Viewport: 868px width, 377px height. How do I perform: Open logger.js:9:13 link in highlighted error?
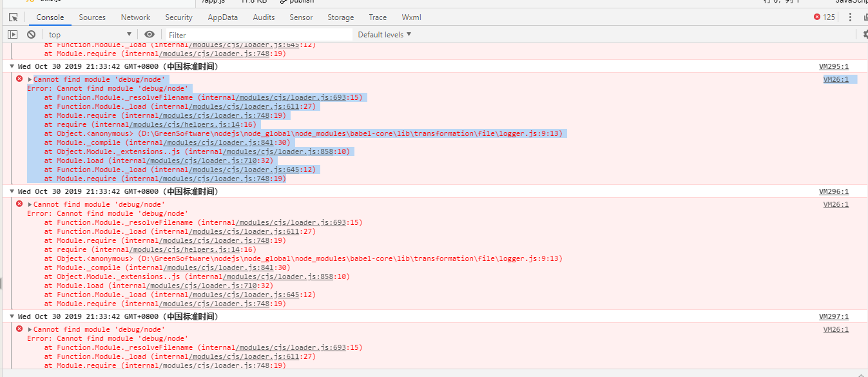coord(351,133)
